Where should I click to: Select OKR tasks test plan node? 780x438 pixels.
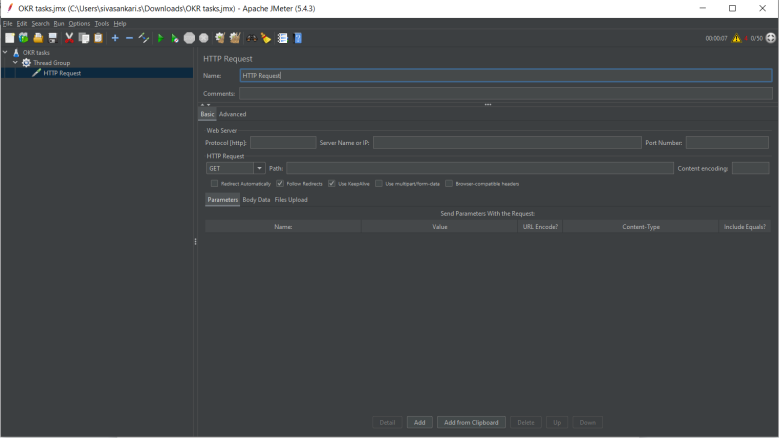coord(36,52)
